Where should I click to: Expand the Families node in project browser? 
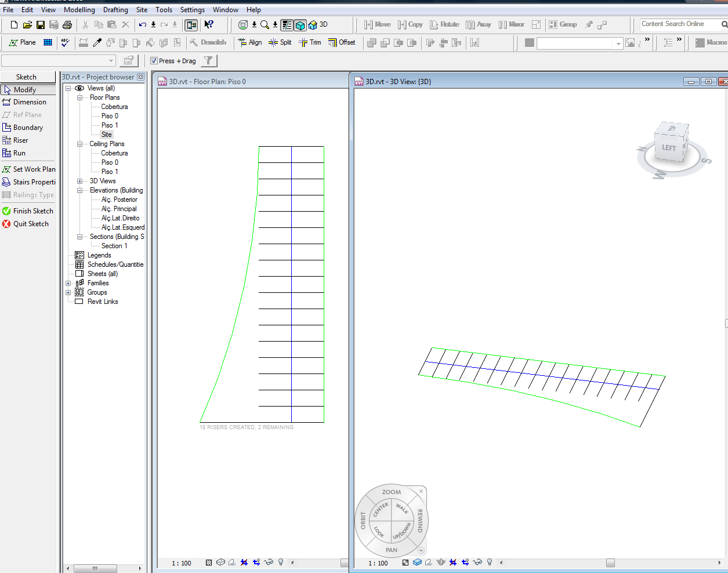pyautogui.click(x=68, y=283)
